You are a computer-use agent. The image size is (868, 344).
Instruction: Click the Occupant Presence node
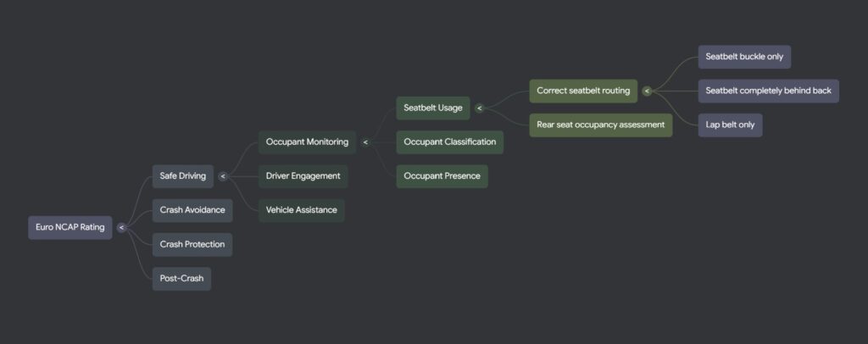tap(442, 176)
